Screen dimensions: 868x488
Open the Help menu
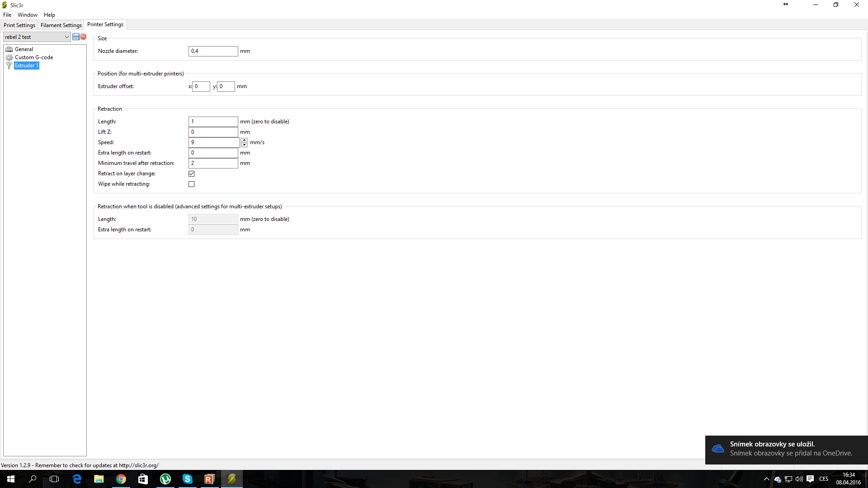click(x=49, y=15)
